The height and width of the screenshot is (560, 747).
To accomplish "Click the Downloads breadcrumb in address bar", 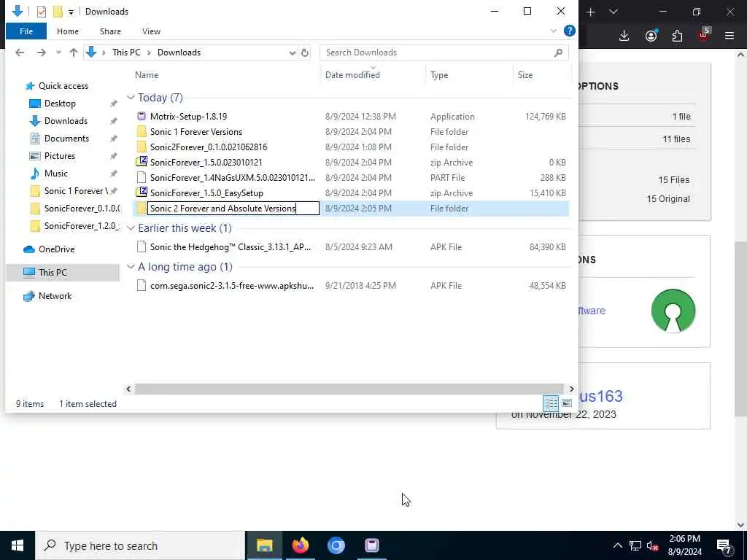I will 179,52.
